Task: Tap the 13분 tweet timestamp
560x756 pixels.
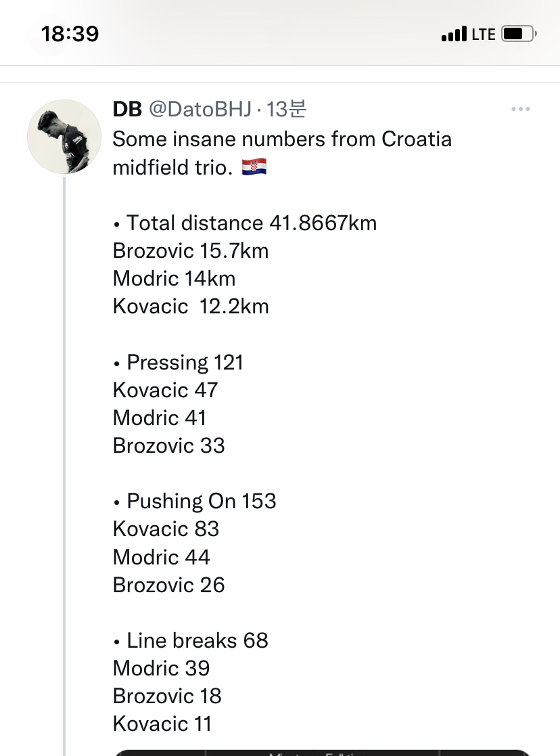Action: [287, 109]
